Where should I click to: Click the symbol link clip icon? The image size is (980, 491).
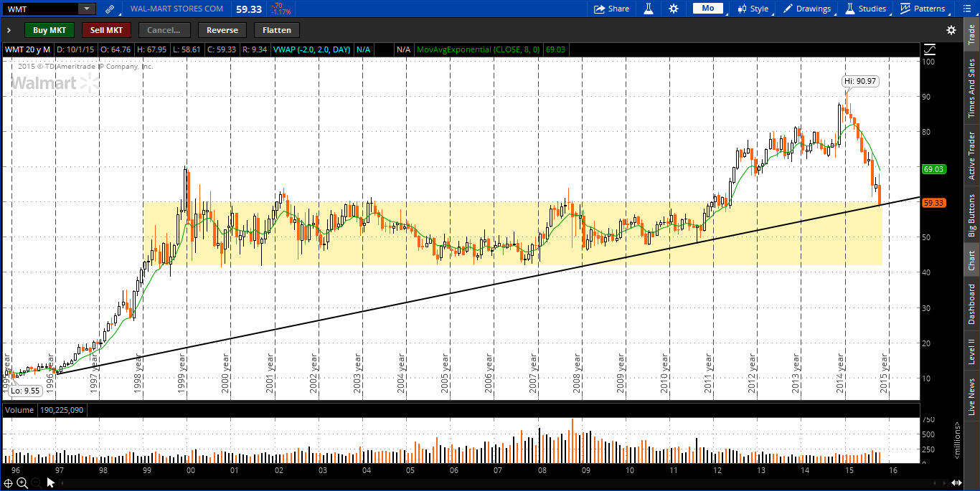click(109, 9)
